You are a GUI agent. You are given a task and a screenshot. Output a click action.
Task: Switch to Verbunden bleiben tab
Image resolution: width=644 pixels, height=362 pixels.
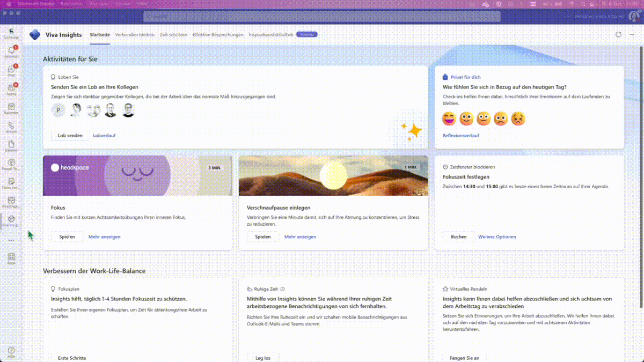135,34
